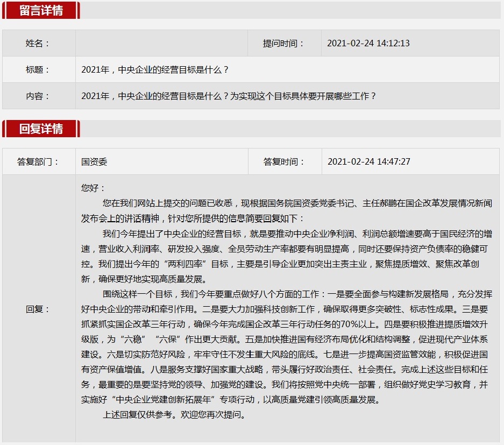This screenshot has height=445, width=504.
Task: Click the line starting 围绕这样一个目标
Action: pos(297,294)
